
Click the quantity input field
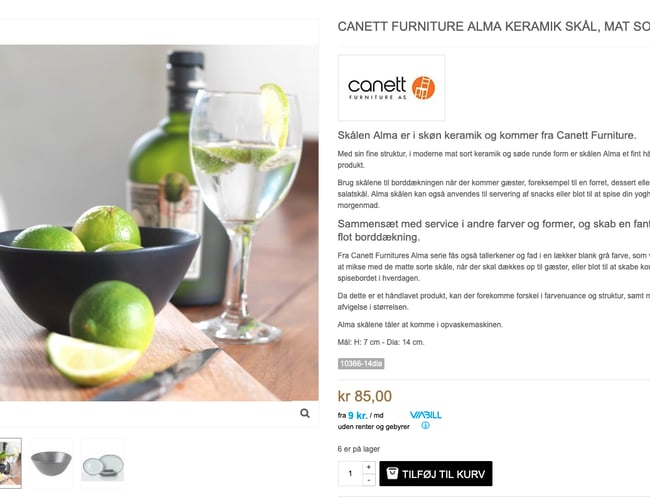[x=350, y=474]
